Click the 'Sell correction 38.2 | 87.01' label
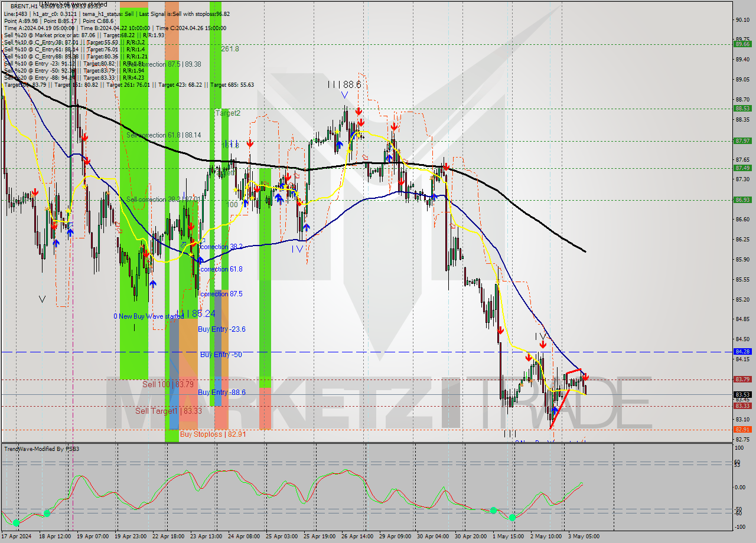756x543 pixels. (x=162, y=199)
